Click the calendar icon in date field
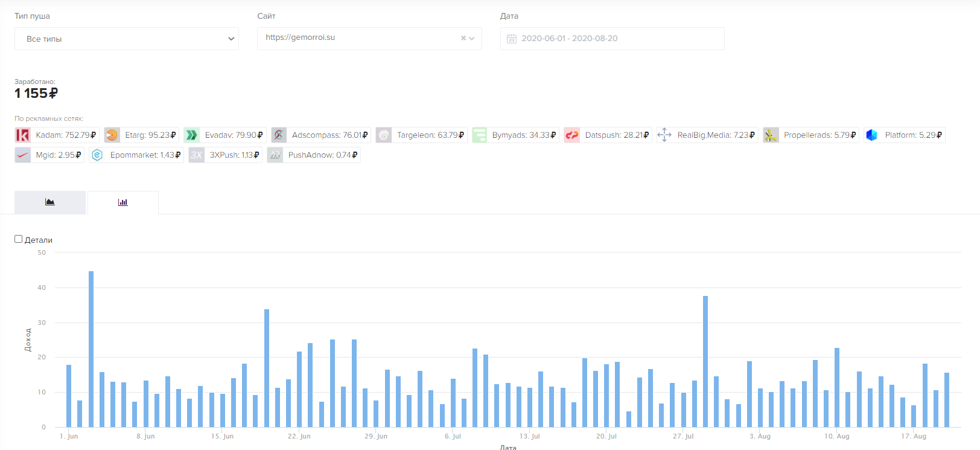980x450 pixels. click(512, 39)
